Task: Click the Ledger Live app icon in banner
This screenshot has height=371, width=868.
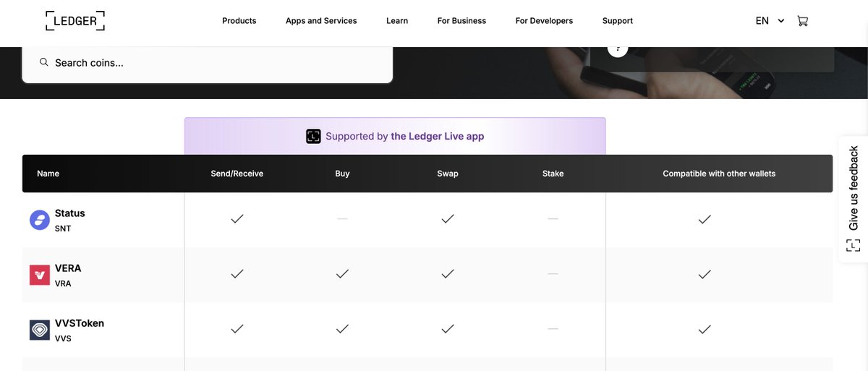Action: (313, 136)
